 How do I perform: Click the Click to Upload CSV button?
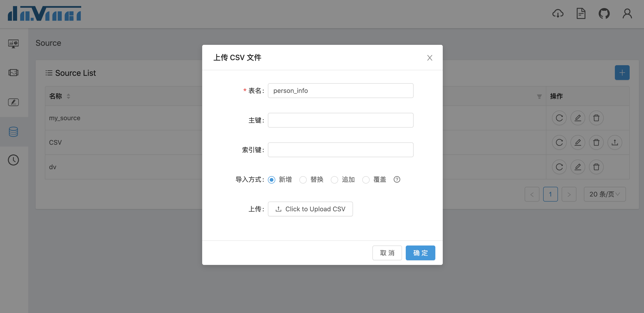[x=310, y=209]
